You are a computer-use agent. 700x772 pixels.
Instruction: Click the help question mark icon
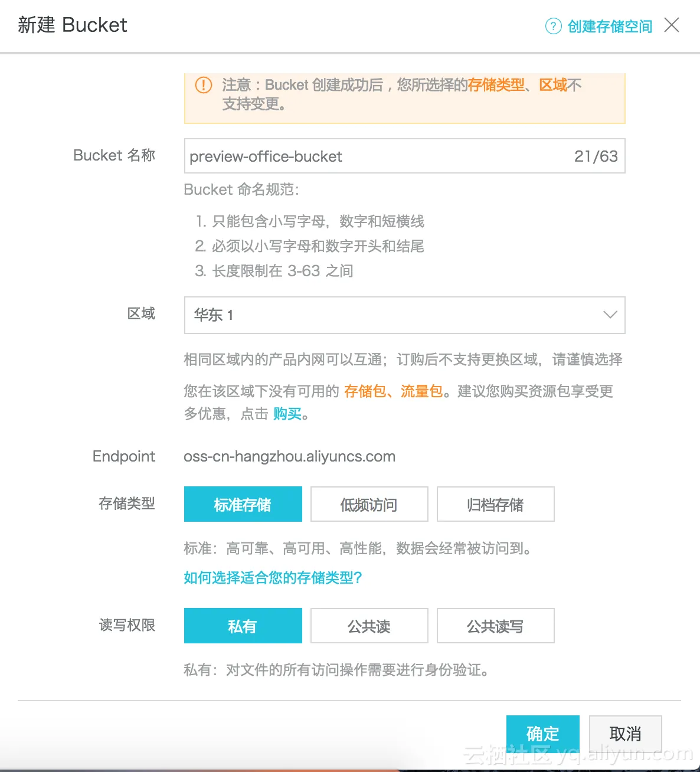click(x=553, y=26)
